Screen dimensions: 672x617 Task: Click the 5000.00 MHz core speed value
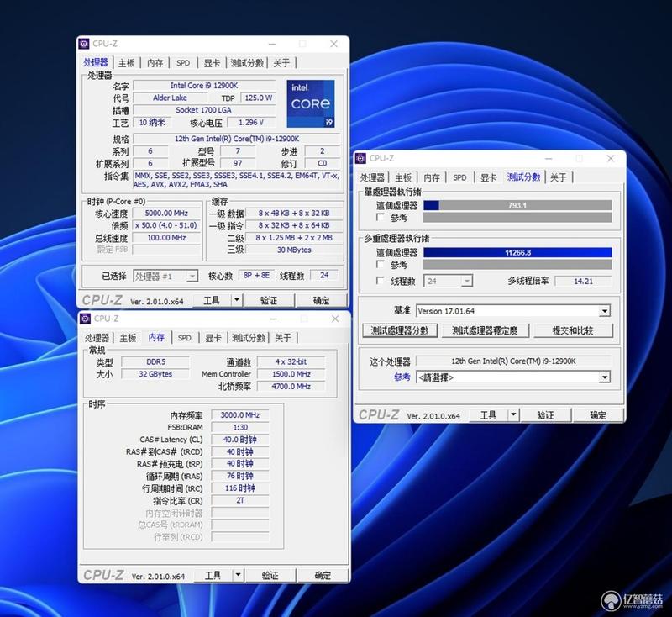[166, 214]
